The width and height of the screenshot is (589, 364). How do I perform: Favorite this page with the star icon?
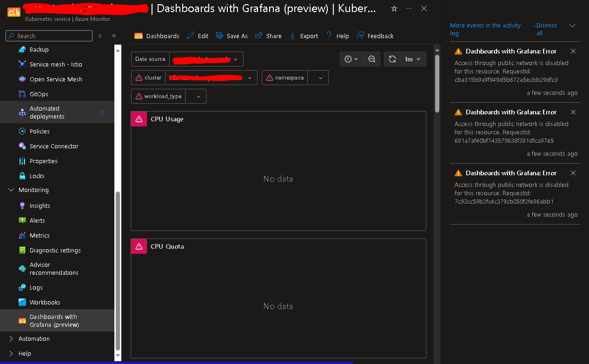(394, 8)
